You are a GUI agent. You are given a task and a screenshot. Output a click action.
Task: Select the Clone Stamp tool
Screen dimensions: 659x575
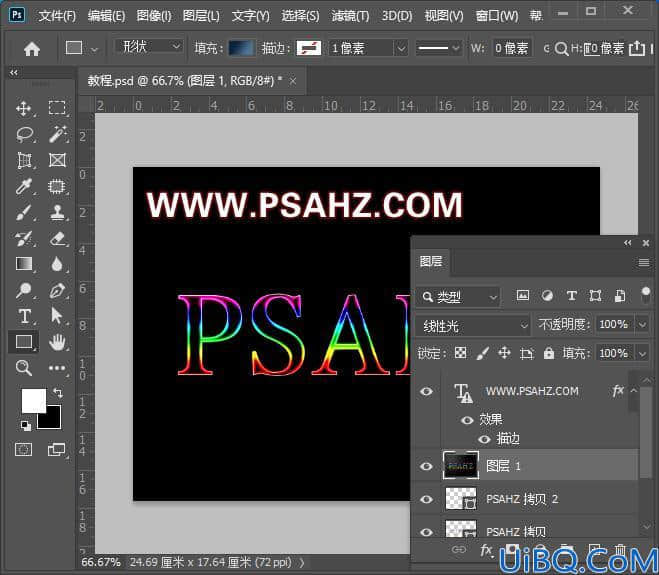click(57, 212)
